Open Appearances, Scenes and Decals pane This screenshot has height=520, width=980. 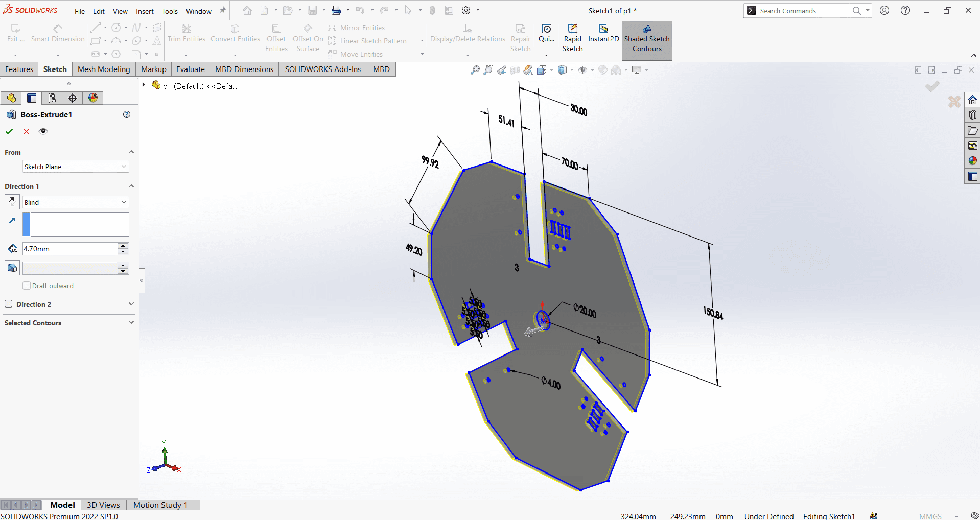[973, 161]
